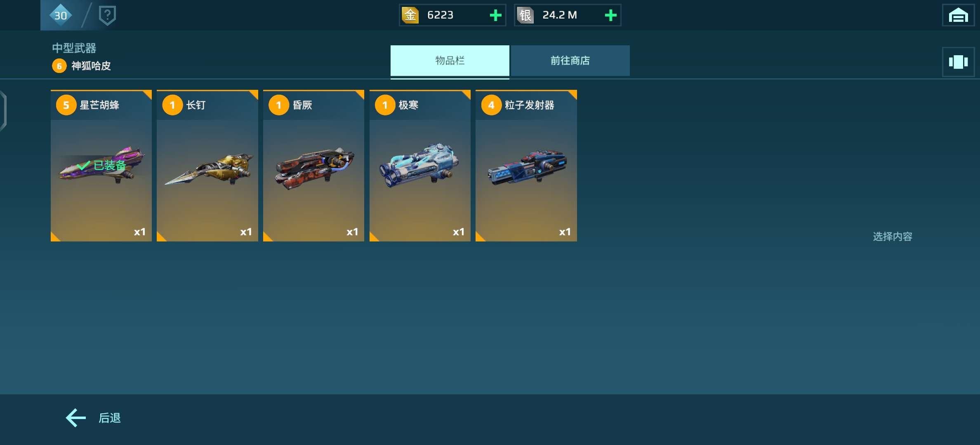Tap the level 30 diamond badge
The height and width of the screenshot is (445, 980).
pyautogui.click(x=61, y=15)
